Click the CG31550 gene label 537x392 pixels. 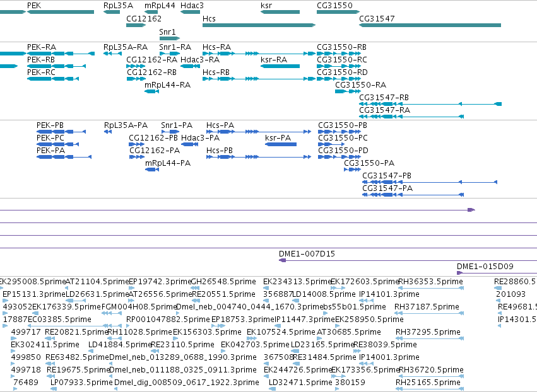334,6
